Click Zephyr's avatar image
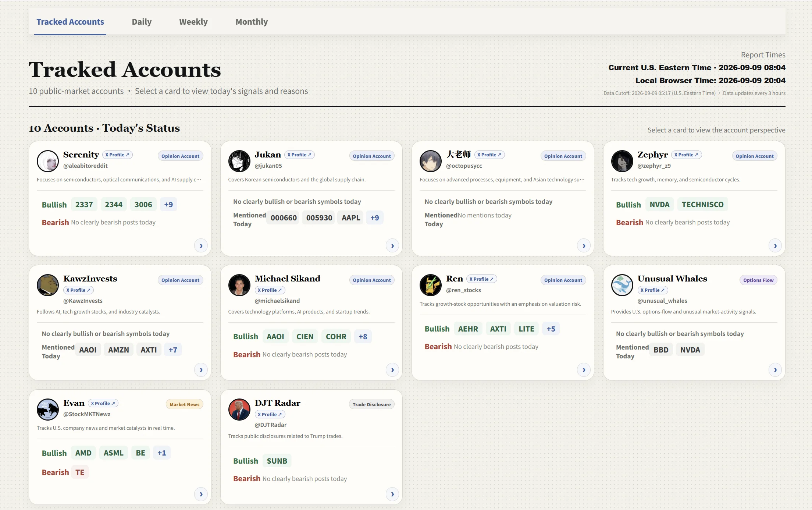Screen dimensions: 812x510 tap(622, 161)
